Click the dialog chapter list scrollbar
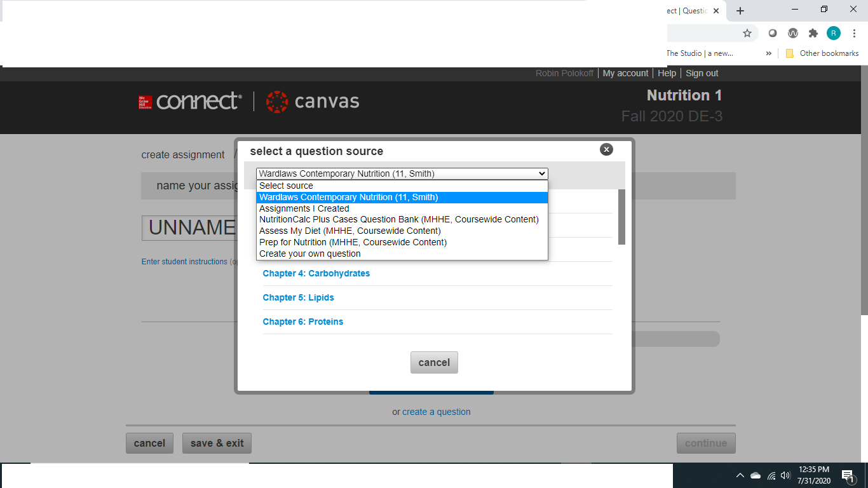Image resolution: width=868 pixels, height=488 pixels. pyautogui.click(x=621, y=217)
